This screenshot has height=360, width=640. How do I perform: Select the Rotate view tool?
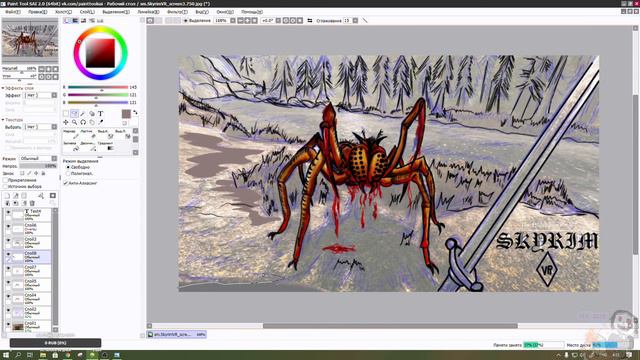coord(83,122)
